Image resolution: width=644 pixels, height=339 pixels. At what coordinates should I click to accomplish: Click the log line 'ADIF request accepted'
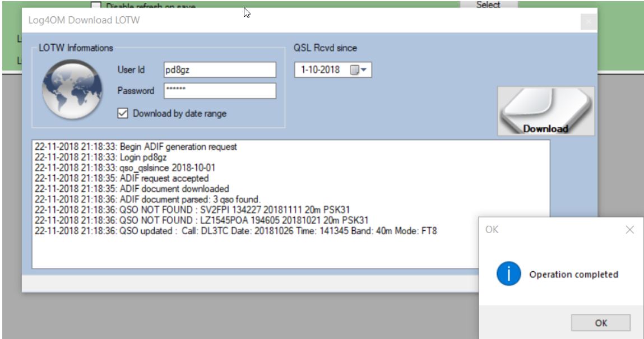(x=122, y=179)
